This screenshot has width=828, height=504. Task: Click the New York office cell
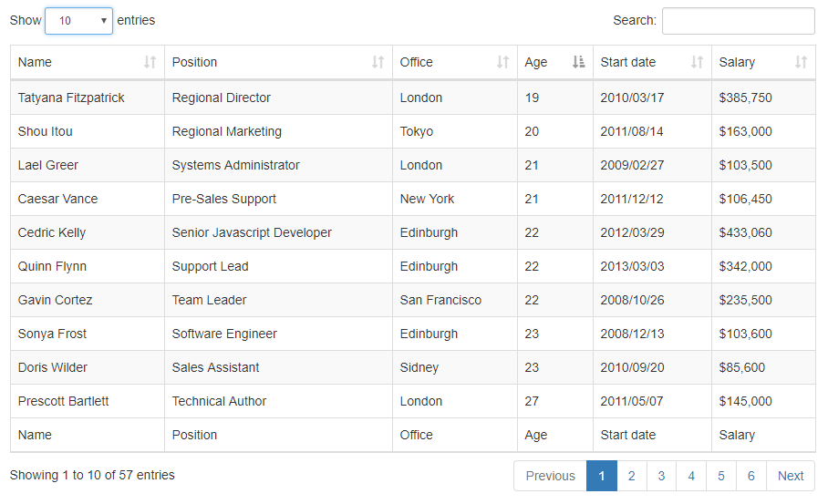click(455, 199)
